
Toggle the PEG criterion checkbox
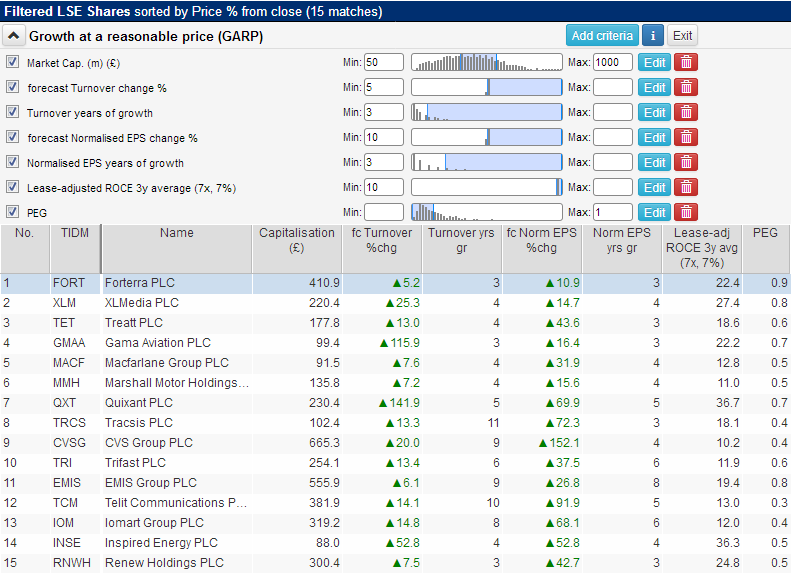click(13, 212)
